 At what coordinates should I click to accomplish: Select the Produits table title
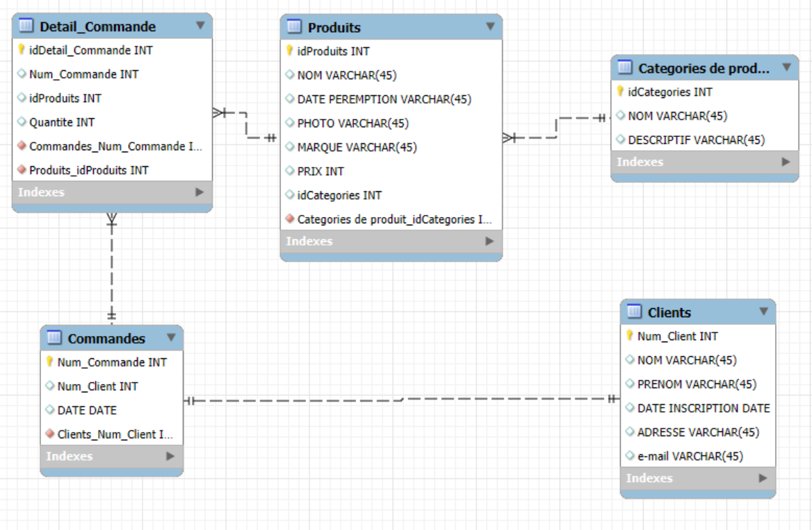334,27
